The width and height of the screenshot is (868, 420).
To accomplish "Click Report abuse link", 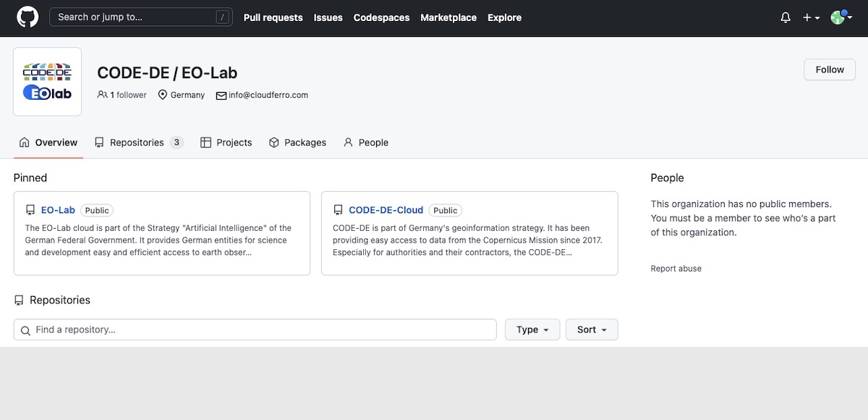I will [x=676, y=268].
